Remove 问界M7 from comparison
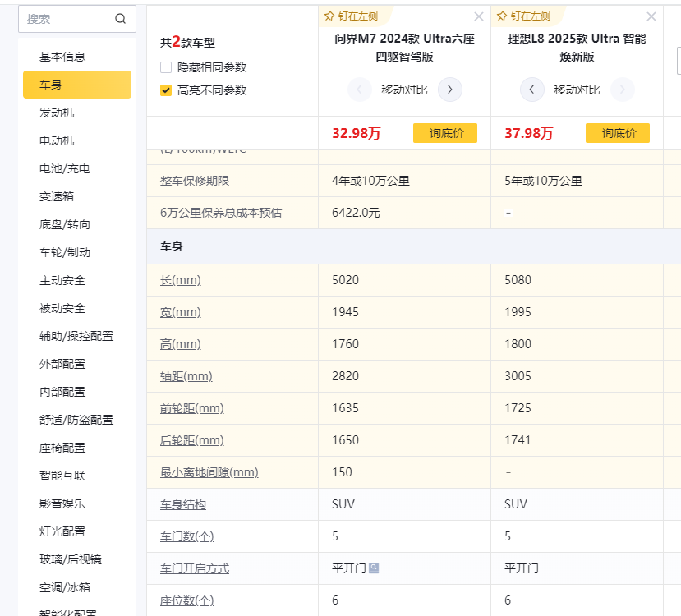The width and height of the screenshot is (681, 616). [479, 16]
